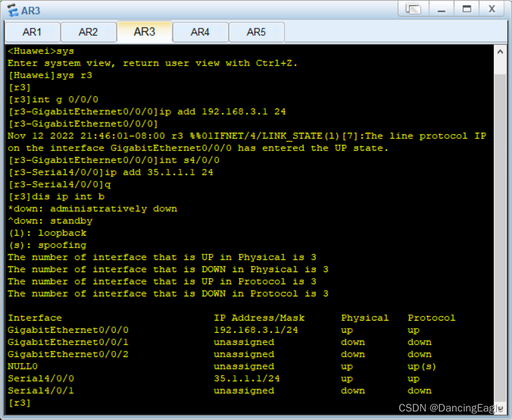This screenshot has width=512, height=420.
Task: Click the Serial4/0/1 interface name
Action: pos(41,390)
